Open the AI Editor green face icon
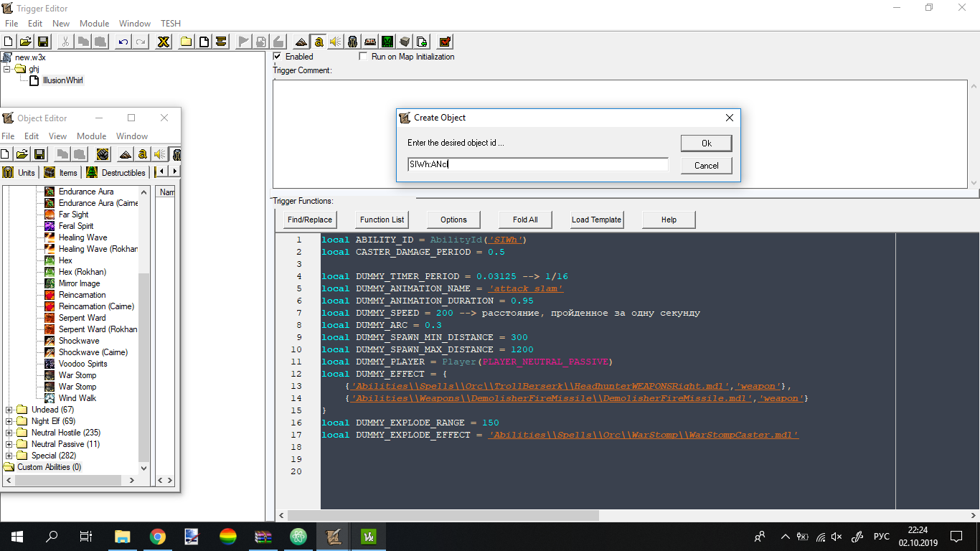This screenshot has width=980, height=551. (387, 42)
